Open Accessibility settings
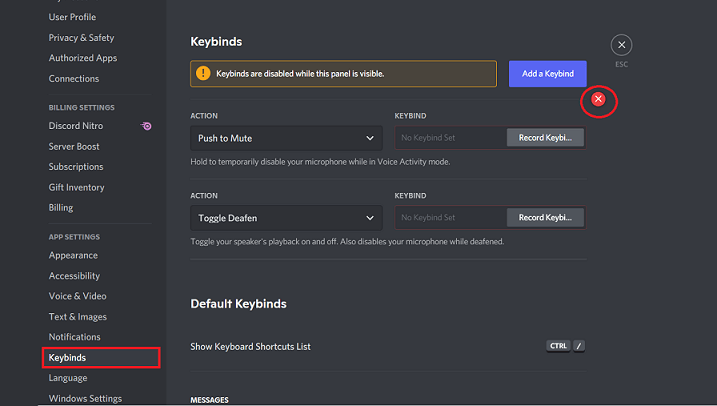Viewport: 717px width, 406px height. pyautogui.click(x=74, y=276)
